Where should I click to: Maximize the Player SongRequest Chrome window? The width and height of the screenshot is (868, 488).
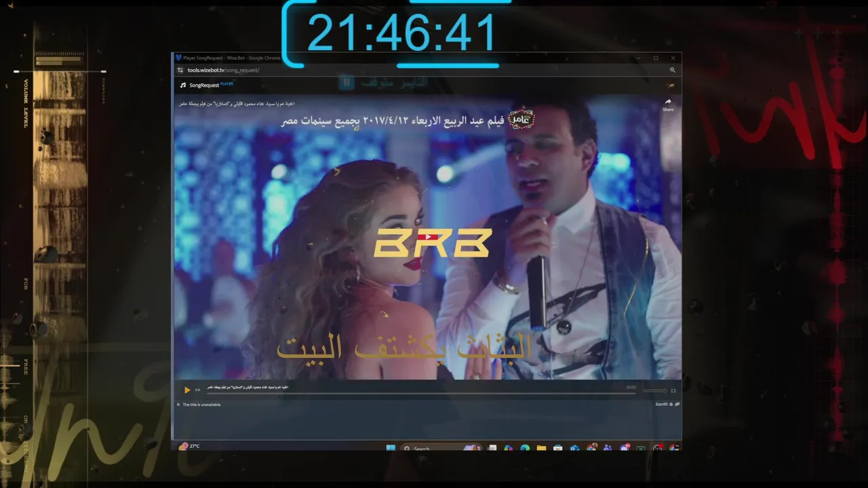656,58
